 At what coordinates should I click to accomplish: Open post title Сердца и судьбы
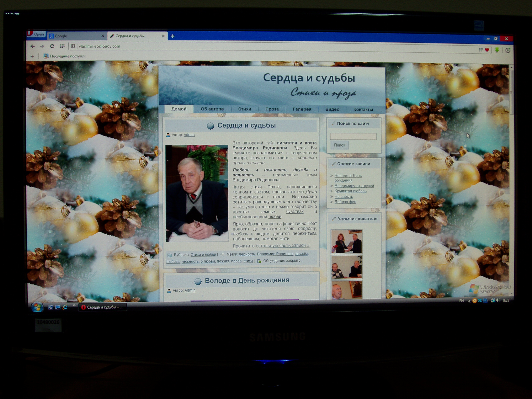coord(246,125)
